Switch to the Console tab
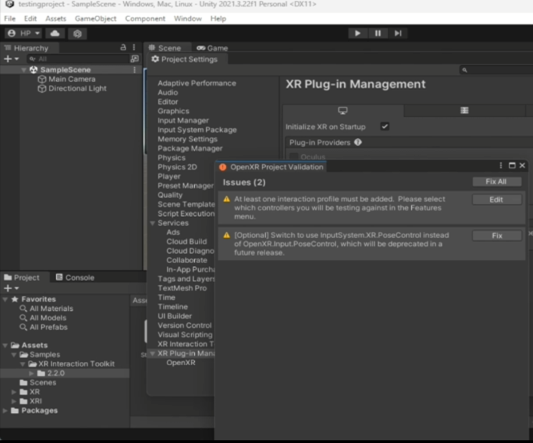 [75, 277]
